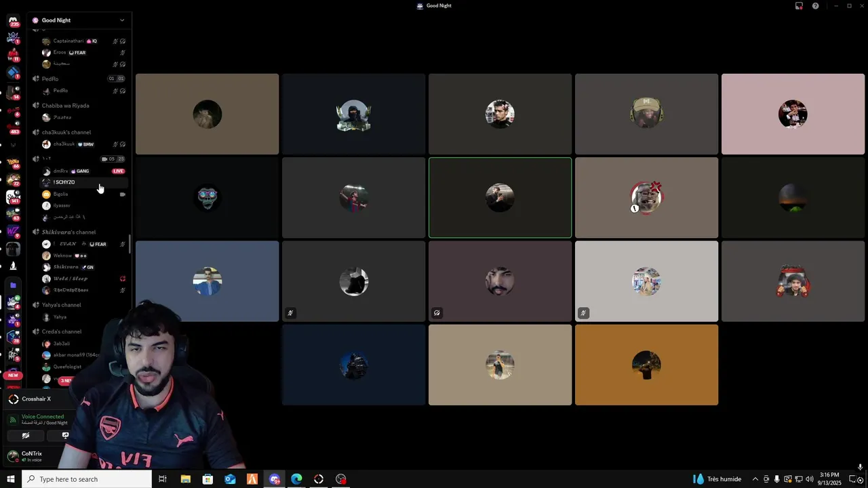This screenshot has width=868, height=488.
Task: Open the server folder icon in sidebar
Action: [13, 285]
